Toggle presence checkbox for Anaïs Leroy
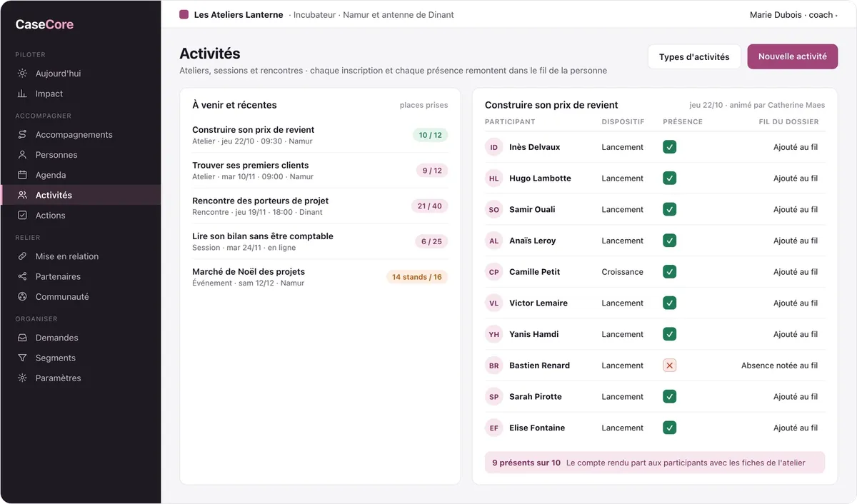The width and height of the screenshot is (857, 504). (x=669, y=241)
